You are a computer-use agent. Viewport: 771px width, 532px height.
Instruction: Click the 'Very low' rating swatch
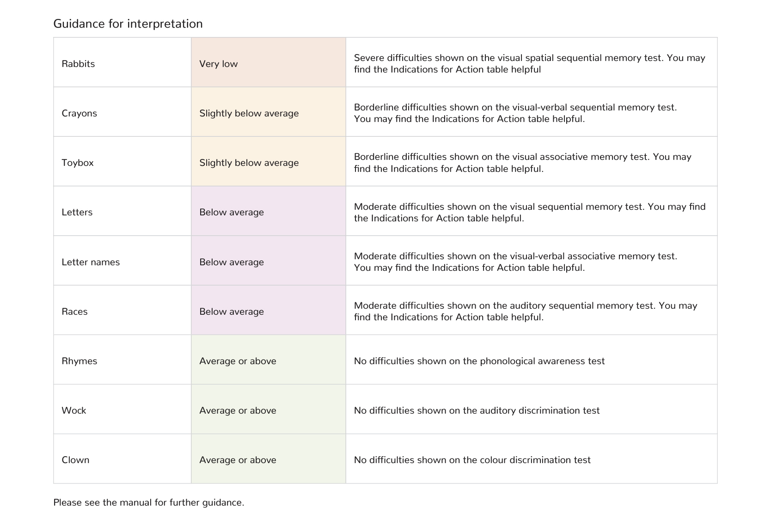[x=269, y=62]
